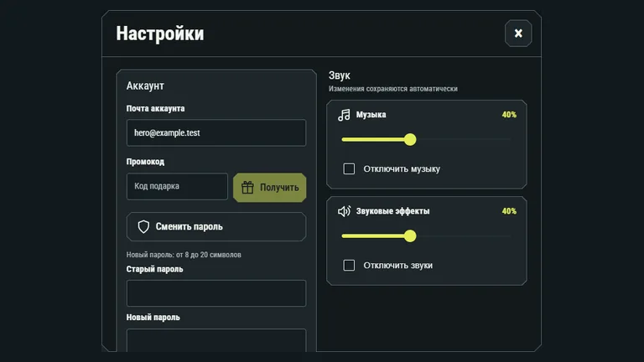Focus the Код подарка promo code field
The image size is (644, 362).
coord(177,186)
